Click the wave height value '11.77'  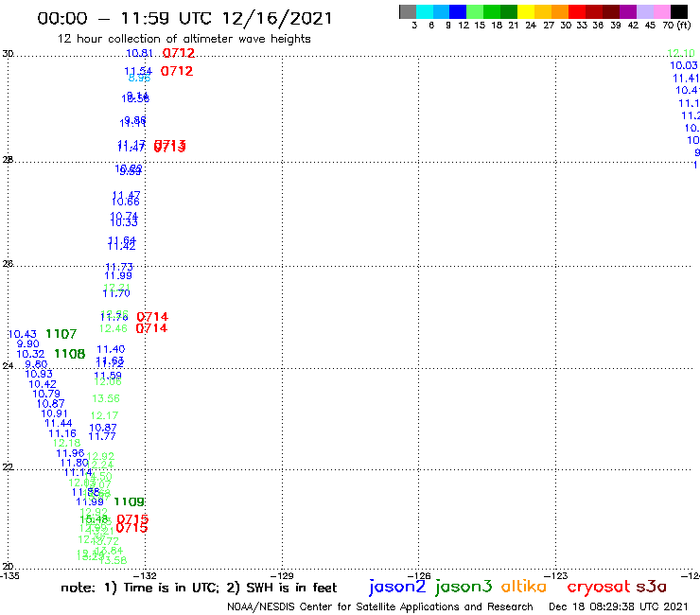pos(102,436)
